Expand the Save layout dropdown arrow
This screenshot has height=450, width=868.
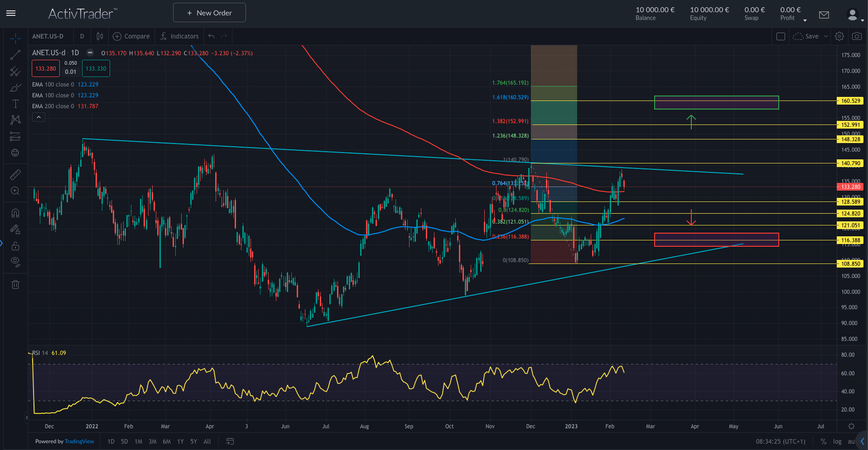click(x=826, y=36)
